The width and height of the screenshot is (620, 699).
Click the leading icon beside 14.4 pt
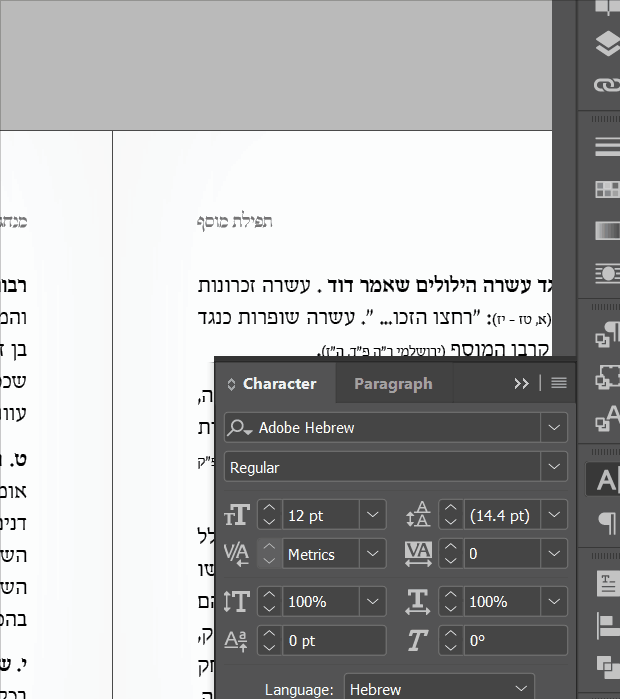[418, 514]
